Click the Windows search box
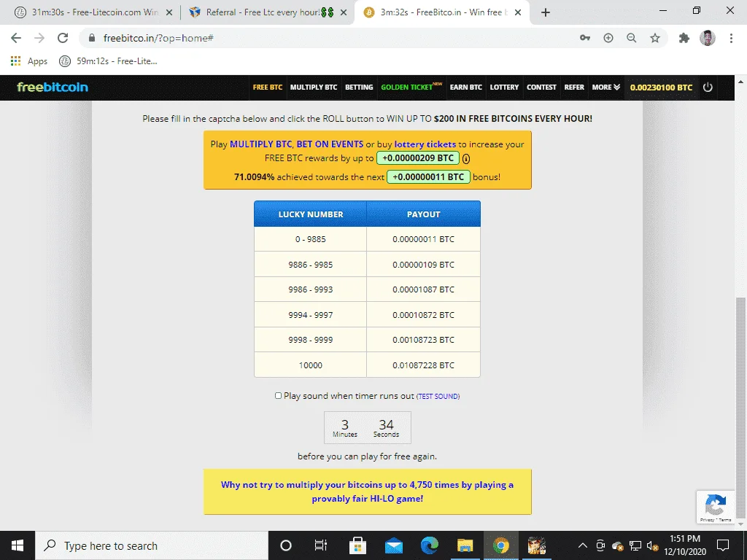This screenshot has height=560, width=747. [152, 545]
